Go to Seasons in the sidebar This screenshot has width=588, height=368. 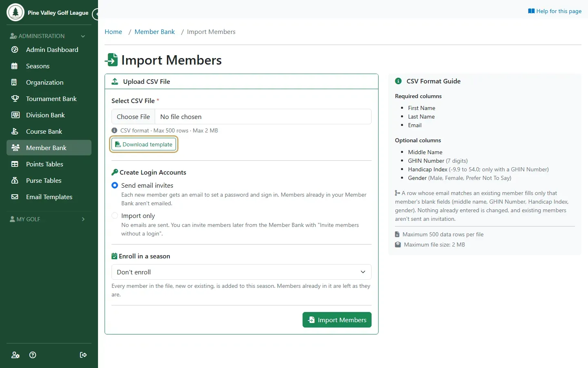point(49,66)
